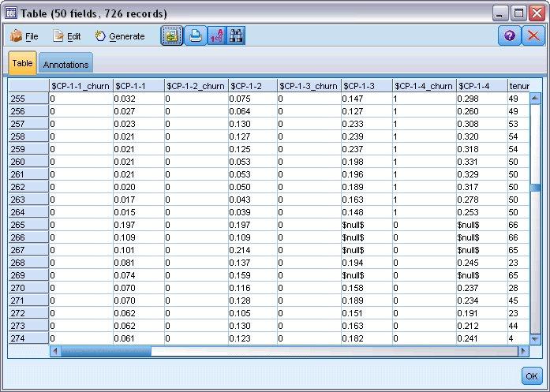Select row number 255
The width and height of the screenshot is (550, 392).
pyautogui.click(x=28, y=99)
